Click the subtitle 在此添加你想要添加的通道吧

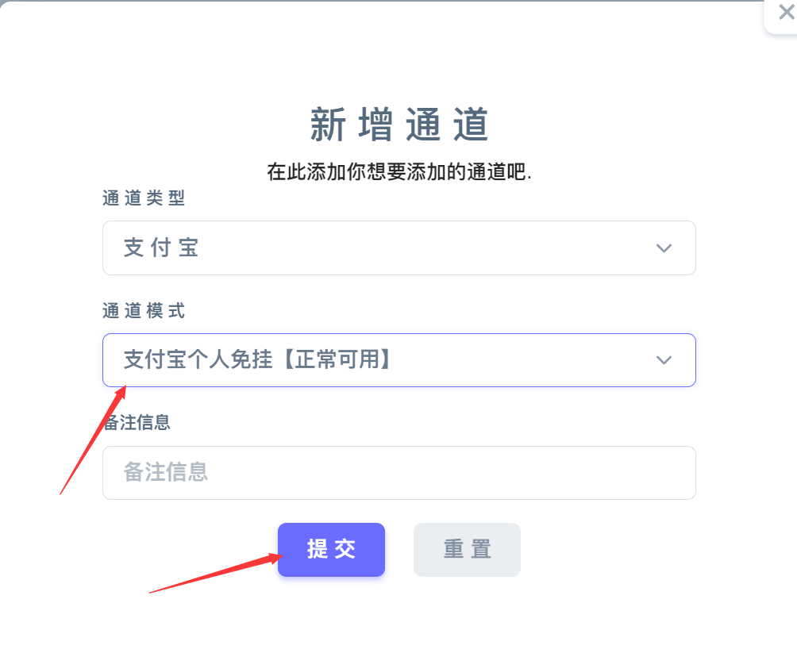pyautogui.click(x=399, y=171)
